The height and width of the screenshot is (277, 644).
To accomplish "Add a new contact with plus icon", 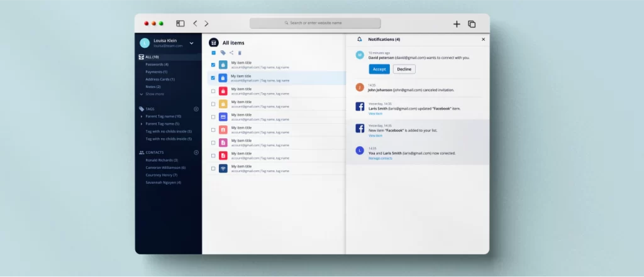I will click(x=196, y=152).
